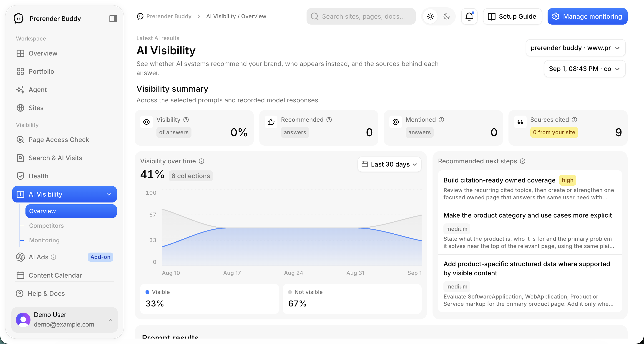The image size is (644, 344).
Task: Open the notifications bell
Action: (x=469, y=17)
